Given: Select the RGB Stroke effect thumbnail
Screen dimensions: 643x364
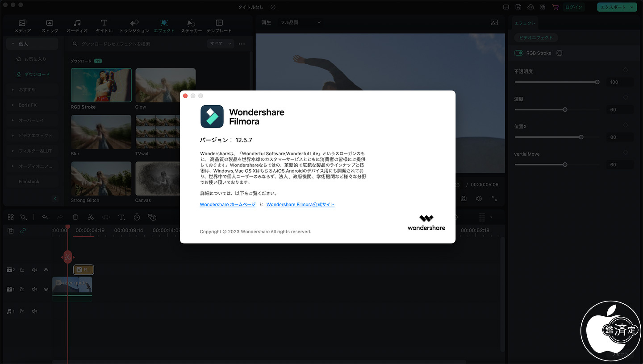Looking at the screenshot, I should (101, 85).
